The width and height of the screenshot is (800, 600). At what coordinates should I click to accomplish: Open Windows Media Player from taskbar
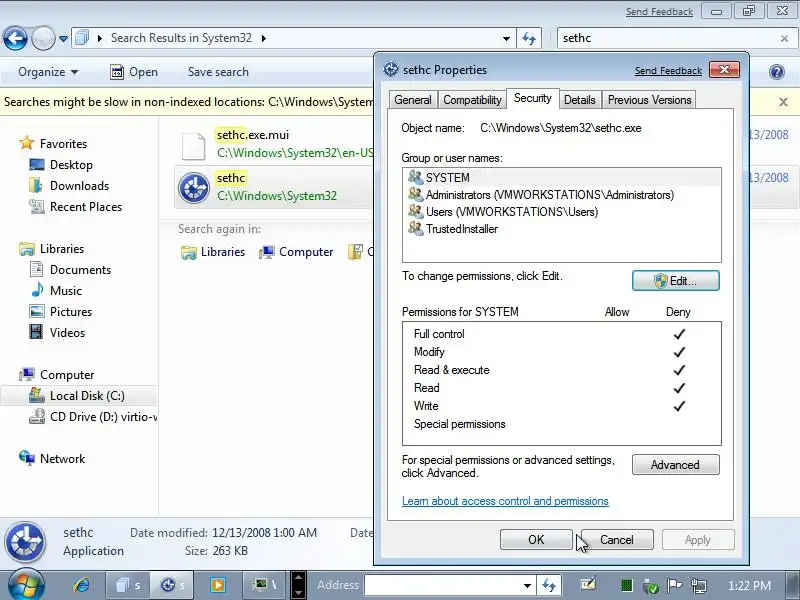click(x=218, y=585)
